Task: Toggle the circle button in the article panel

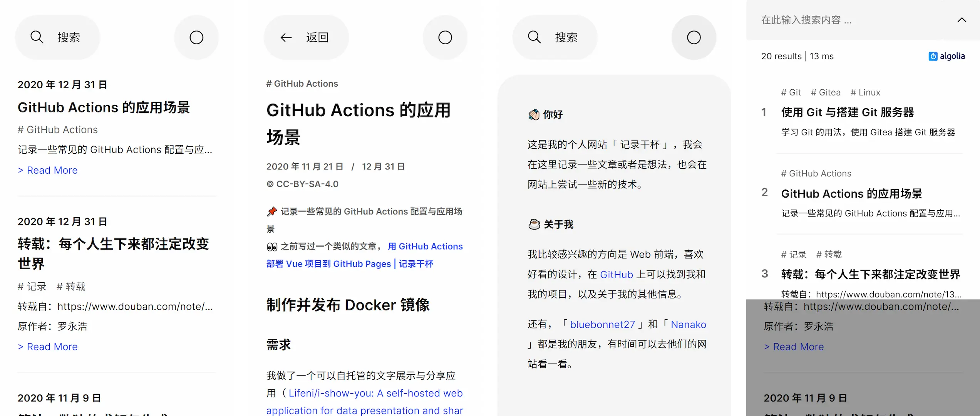Action: [x=445, y=37]
